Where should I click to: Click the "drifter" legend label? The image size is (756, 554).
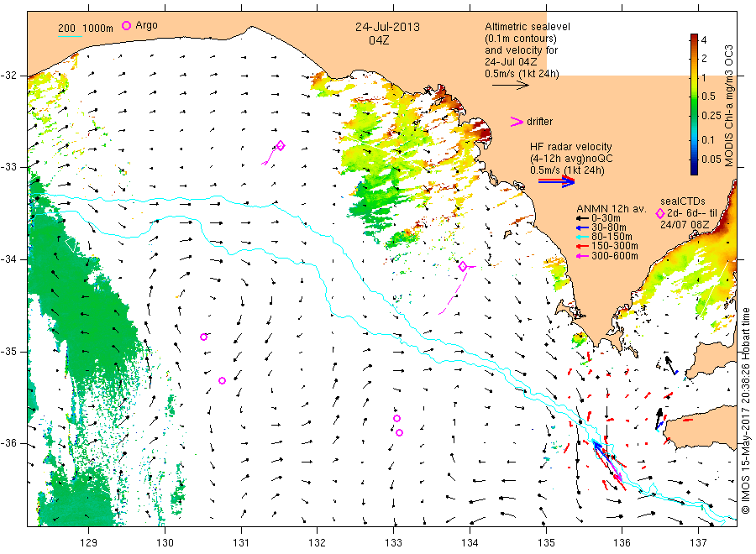pos(539,122)
